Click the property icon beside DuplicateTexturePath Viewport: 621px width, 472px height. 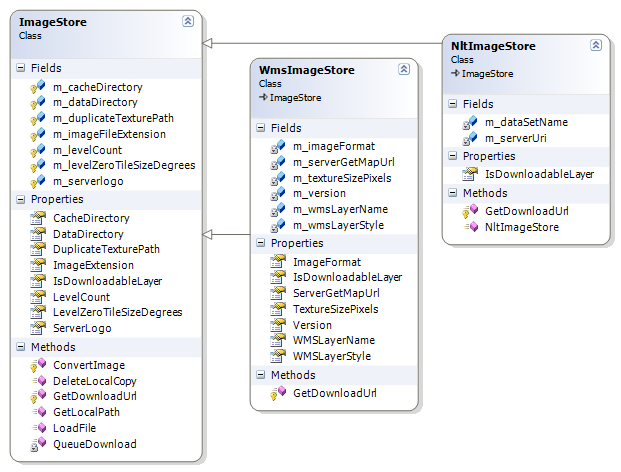click(x=38, y=249)
